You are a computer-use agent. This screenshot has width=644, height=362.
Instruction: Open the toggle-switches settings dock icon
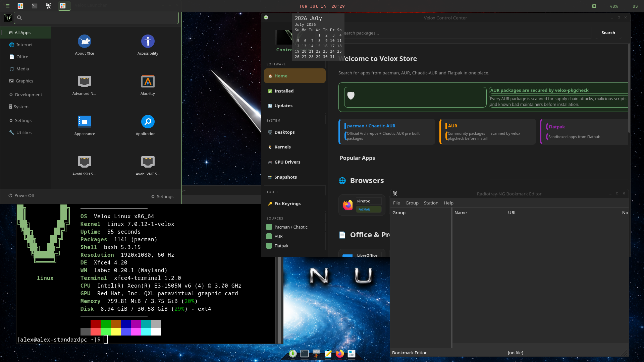point(352,354)
